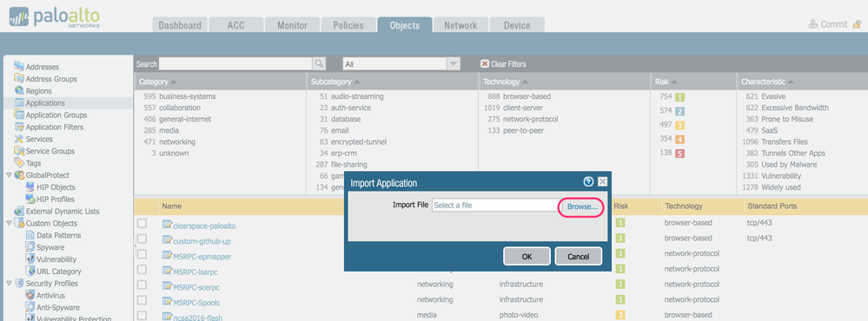The image size is (868, 321).
Task: Check the clearspace-paloalto row checkbox
Action: pyautogui.click(x=142, y=223)
